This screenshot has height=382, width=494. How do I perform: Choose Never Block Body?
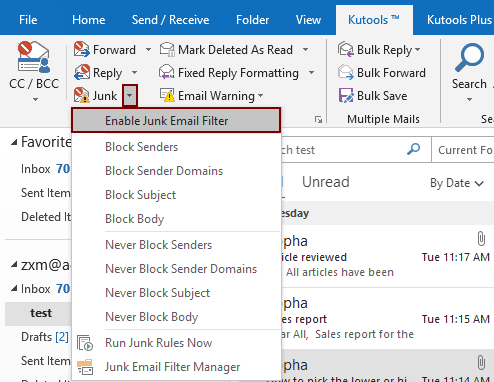[x=176, y=317]
